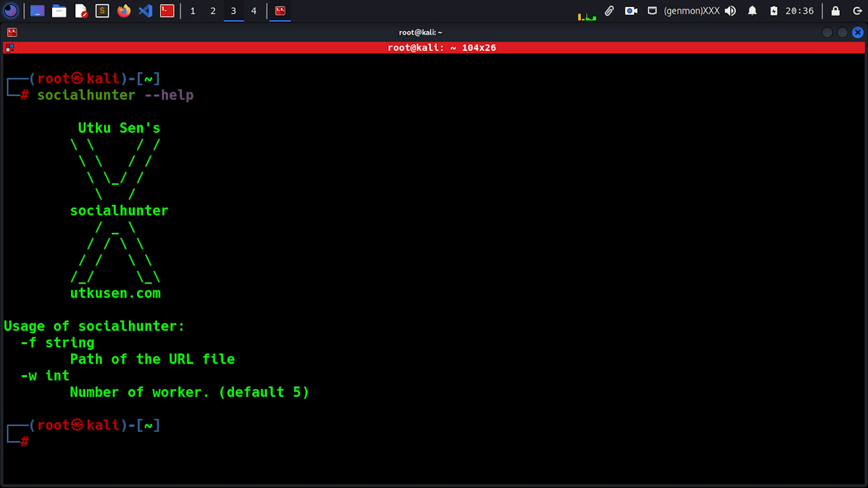This screenshot has height=488, width=868.
Task: Switch to workspace 4
Action: (254, 11)
